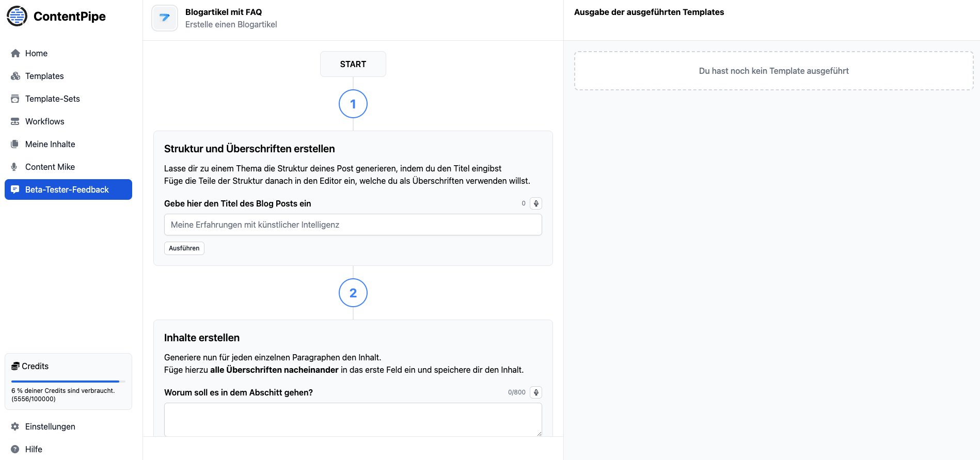Open Beta-Tester-Feedback menu item
The height and width of the screenshot is (460, 980).
tap(68, 189)
